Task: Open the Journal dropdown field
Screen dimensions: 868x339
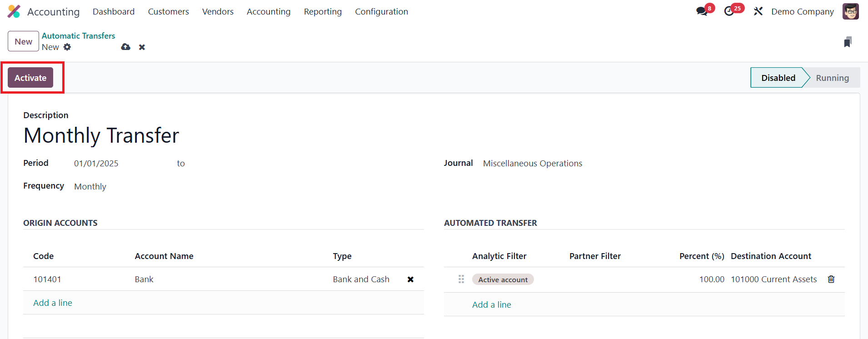Action: (x=532, y=164)
